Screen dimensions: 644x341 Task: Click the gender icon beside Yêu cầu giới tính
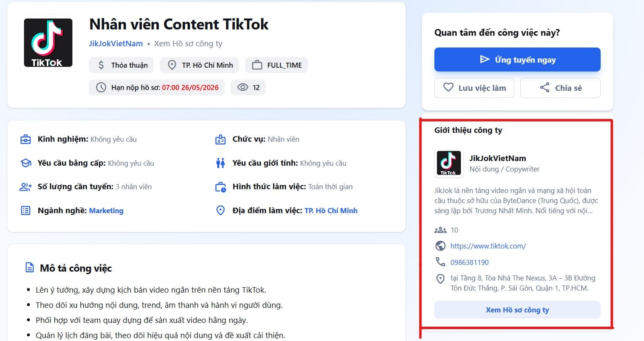[221, 163]
